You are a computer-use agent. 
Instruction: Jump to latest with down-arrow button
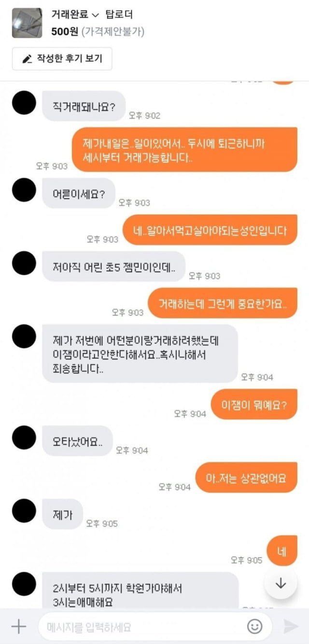(x=281, y=583)
